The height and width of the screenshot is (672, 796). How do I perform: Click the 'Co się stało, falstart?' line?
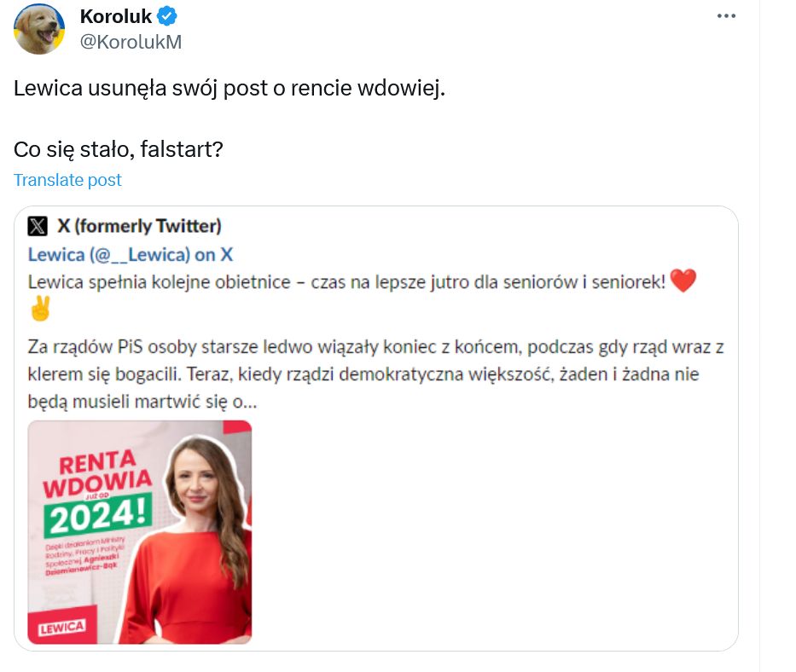pyautogui.click(x=118, y=148)
